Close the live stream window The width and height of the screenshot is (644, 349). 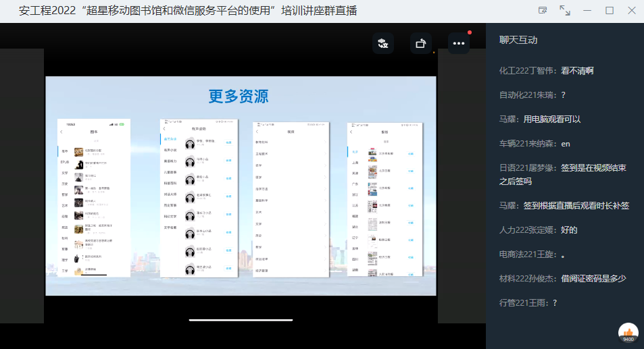click(x=631, y=10)
